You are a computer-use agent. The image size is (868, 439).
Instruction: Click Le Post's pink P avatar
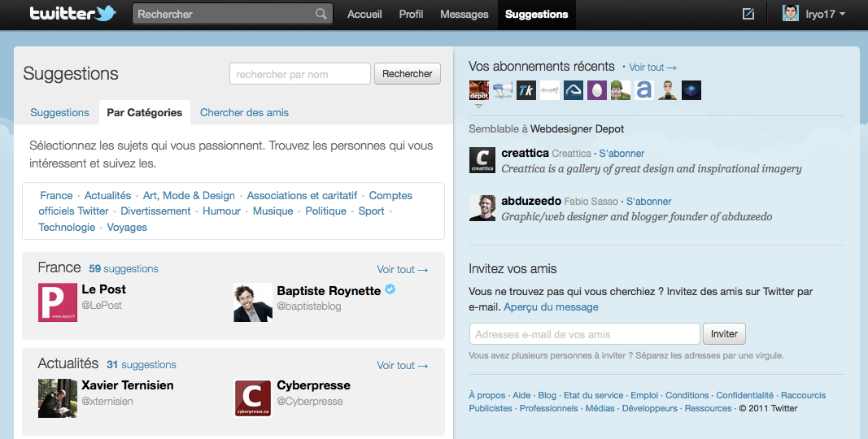58,302
